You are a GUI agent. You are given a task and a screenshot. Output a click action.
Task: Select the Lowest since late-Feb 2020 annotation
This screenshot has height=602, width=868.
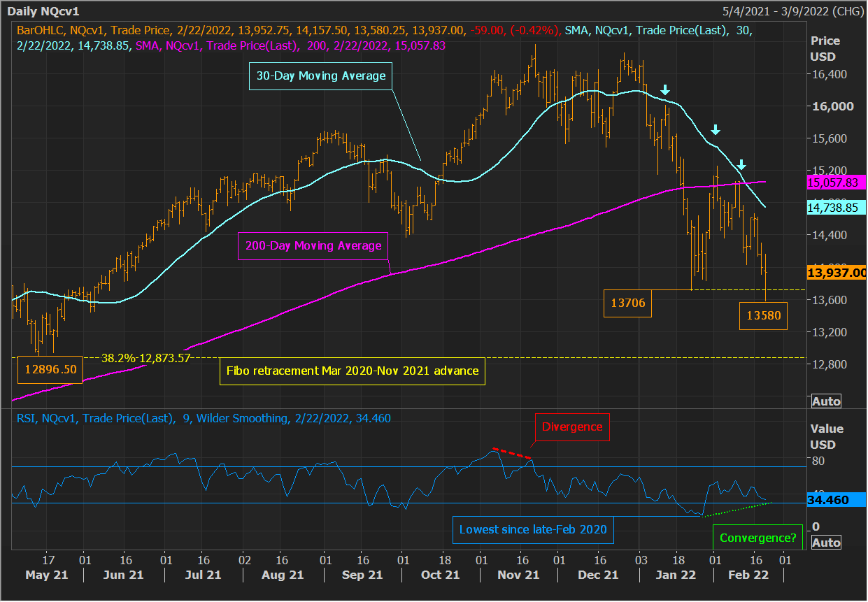pos(532,529)
